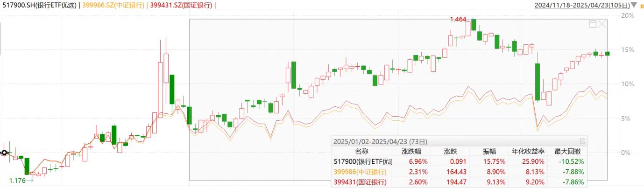Select the 399986(中证银行) table row name
The height and width of the screenshot is (188, 644).
tap(361, 172)
